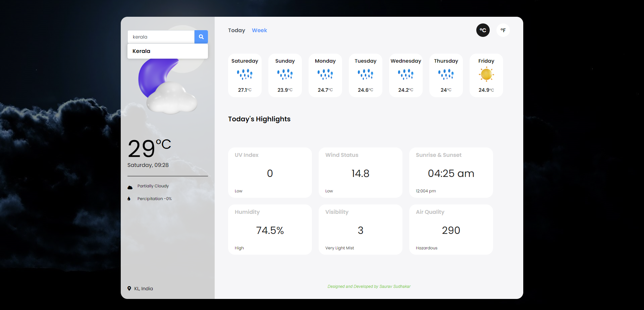Click the UV Index value 0
The image size is (644, 310).
click(270, 173)
